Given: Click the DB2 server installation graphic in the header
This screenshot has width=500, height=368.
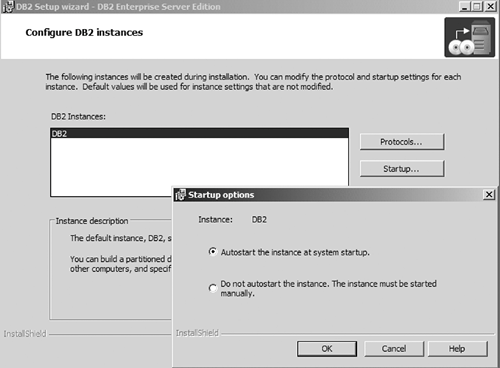Looking at the screenshot, I should 469,37.
